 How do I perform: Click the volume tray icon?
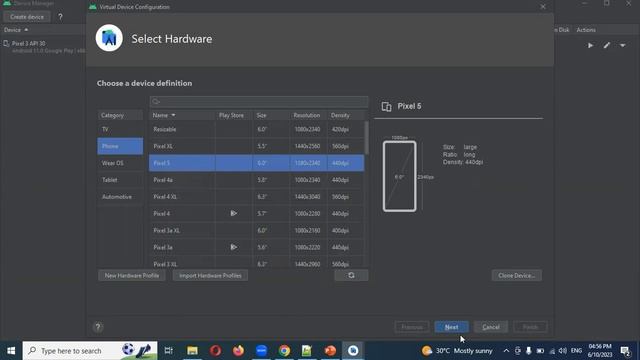[x=563, y=351]
